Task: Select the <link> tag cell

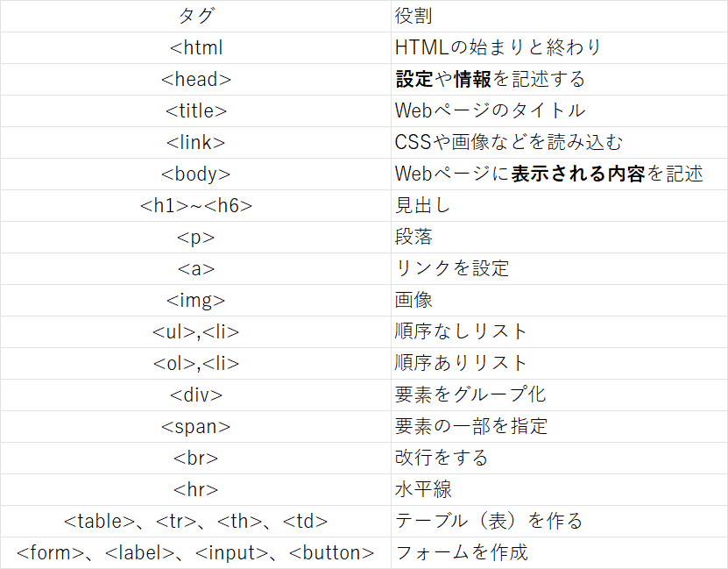Action: tap(195, 142)
